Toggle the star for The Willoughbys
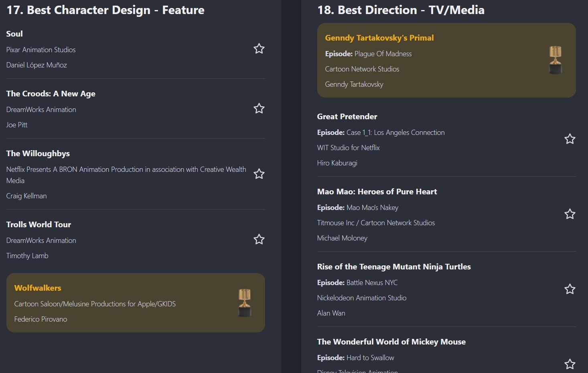The image size is (588, 373). pos(259,174)
